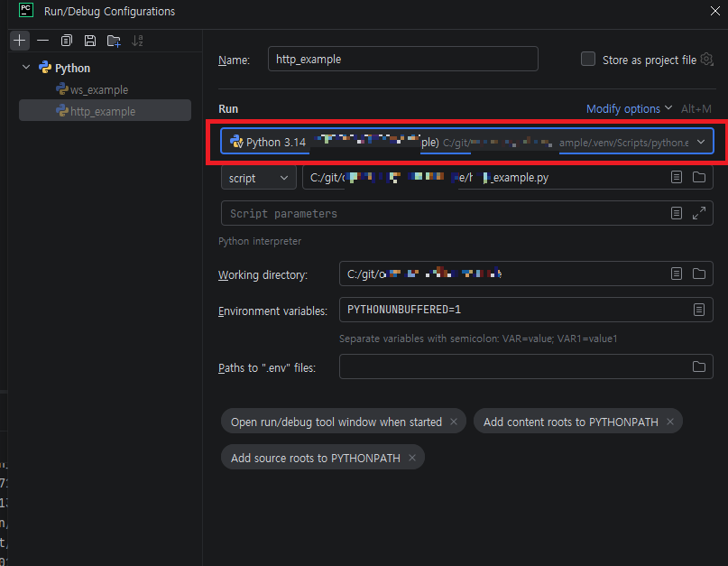The width and height of the screenshot is (728, 566).
Task: Expand the Script parameters field
Action: [x=699, y=213]
